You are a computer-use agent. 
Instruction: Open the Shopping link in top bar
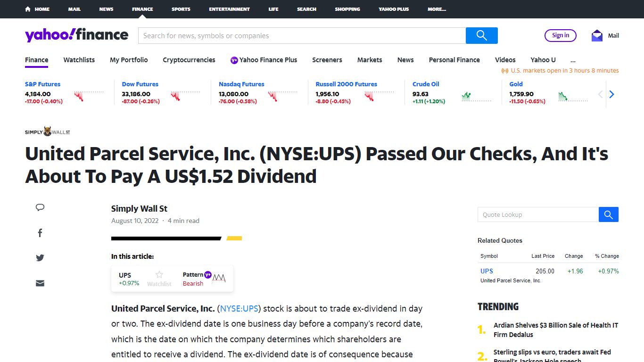[x=347, y=9]
